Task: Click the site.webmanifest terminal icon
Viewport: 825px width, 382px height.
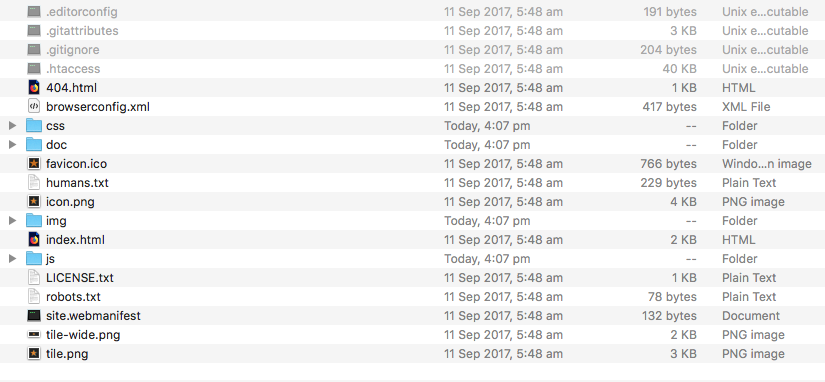Action: pos(34,316)
